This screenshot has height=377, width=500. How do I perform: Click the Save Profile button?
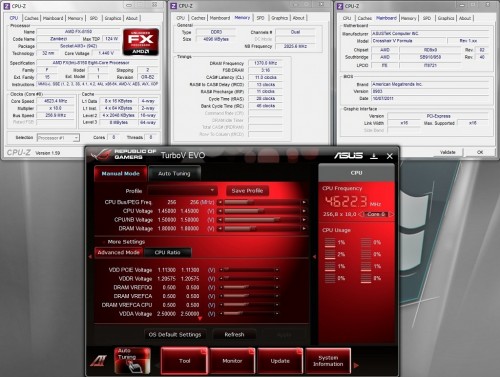247,191
